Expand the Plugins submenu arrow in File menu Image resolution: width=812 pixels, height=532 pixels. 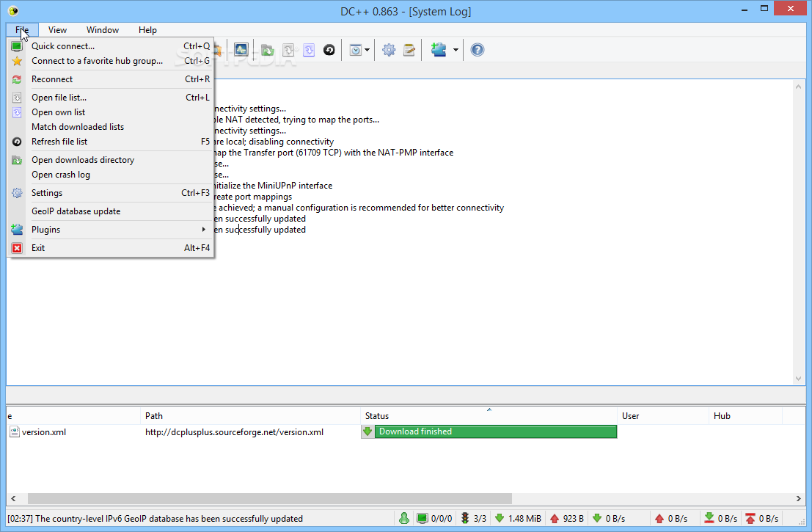203,230
